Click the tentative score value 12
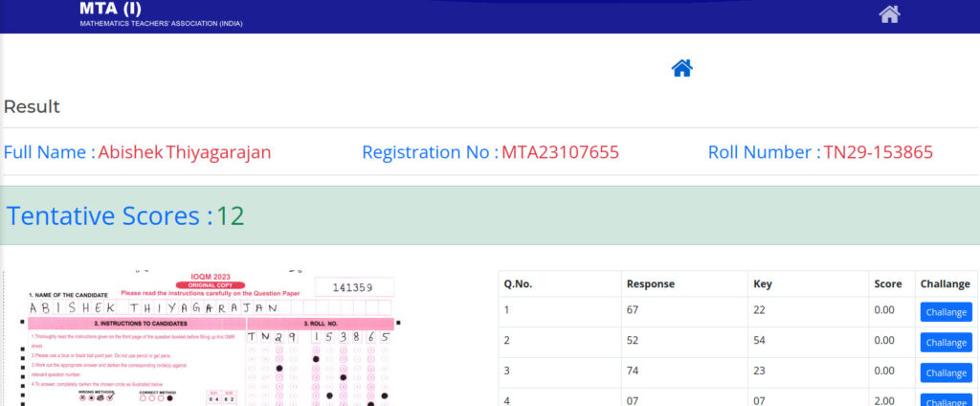The height and width of the screenshot is (406, 980). (230, 216)
